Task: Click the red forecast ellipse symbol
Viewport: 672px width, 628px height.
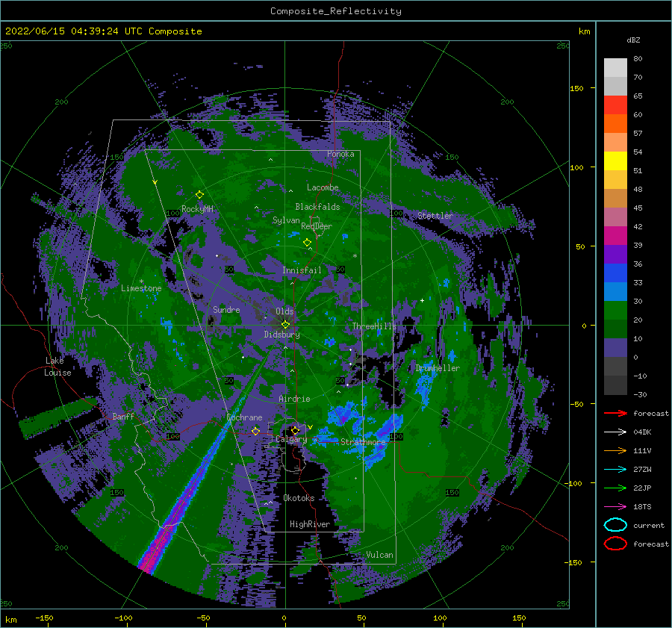Action: coord(615,544)
